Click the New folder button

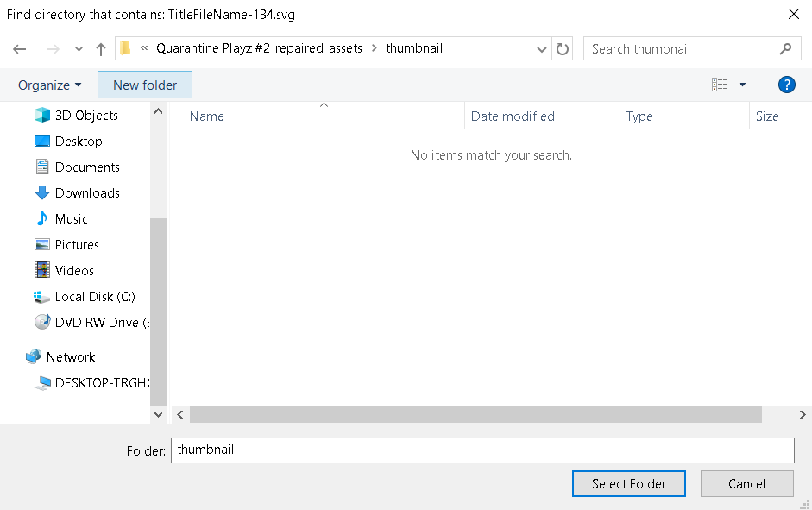coord(144,85)
